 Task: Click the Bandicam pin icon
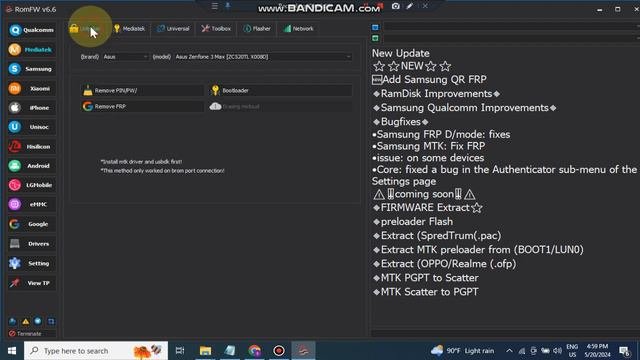pos(228,6)
